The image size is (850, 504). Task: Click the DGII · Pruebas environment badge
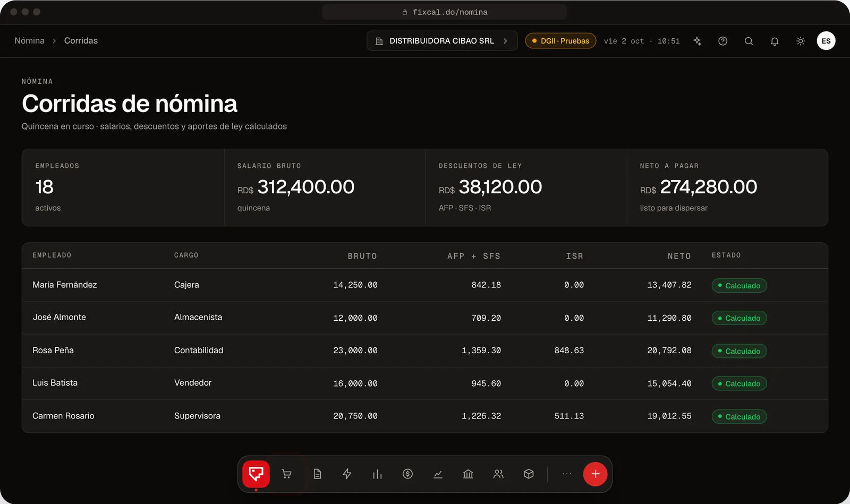point(560,41)
